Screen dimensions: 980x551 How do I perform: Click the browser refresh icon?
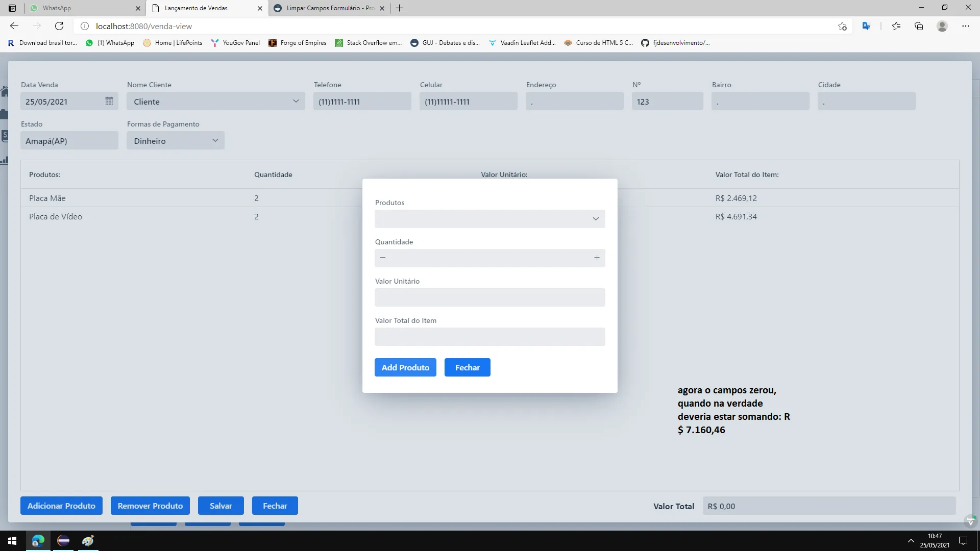pos(59,26)
